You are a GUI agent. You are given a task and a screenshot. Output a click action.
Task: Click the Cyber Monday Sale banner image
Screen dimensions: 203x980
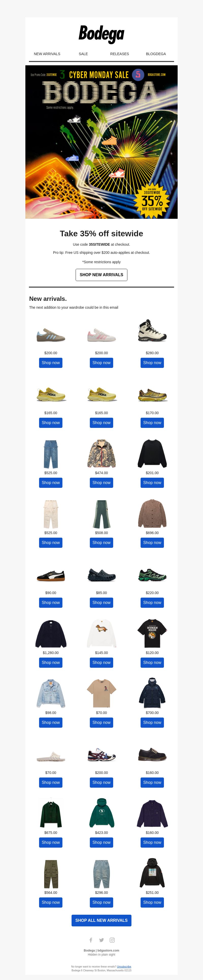[x=101, y=142]
